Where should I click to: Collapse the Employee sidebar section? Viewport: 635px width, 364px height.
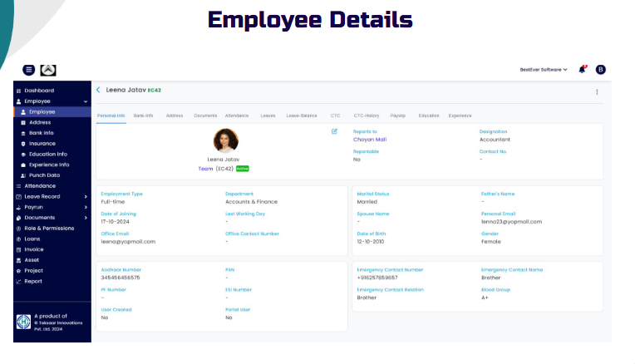pos(86,101)
